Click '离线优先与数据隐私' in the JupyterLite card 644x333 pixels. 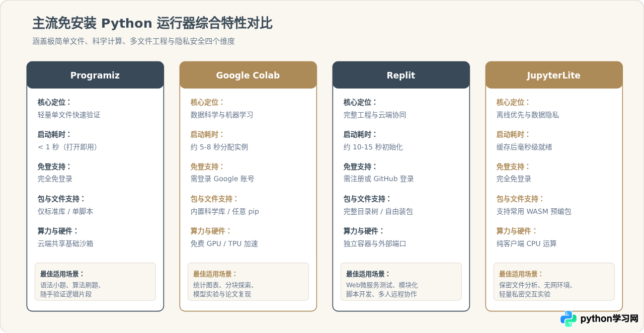(x=528, y=115)
